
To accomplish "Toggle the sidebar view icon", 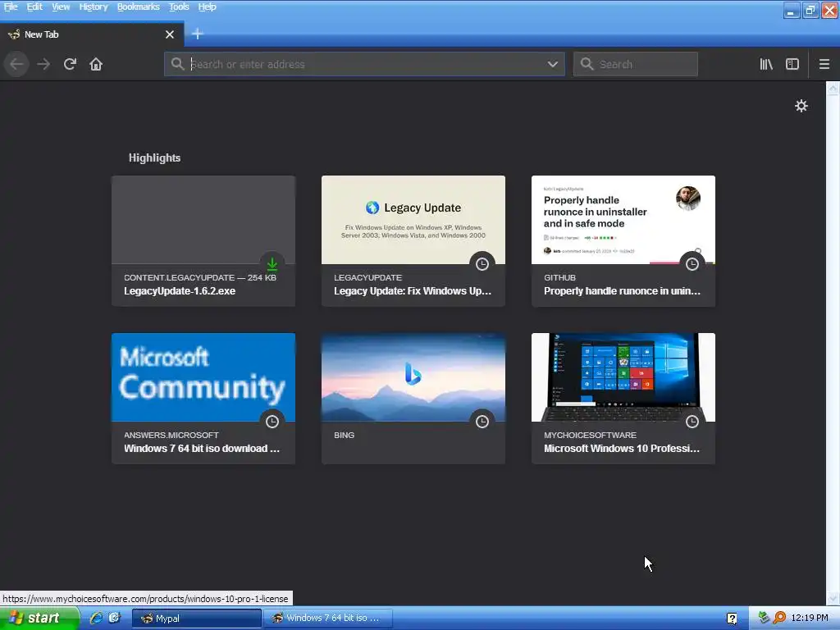I will pyautogui.click(x=792, y=64).
